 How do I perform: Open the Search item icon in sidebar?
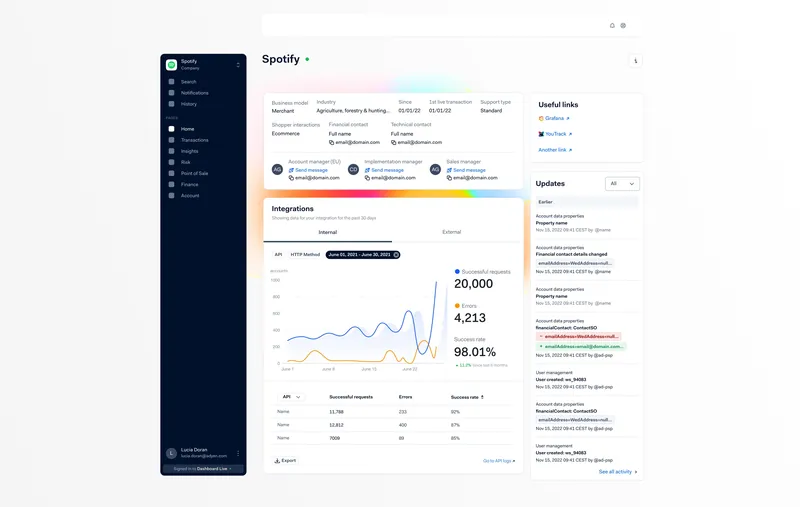click(171, 82)
